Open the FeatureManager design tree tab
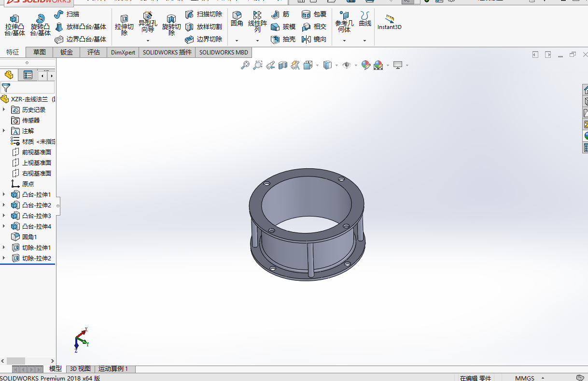 click(x=9, y=75)
